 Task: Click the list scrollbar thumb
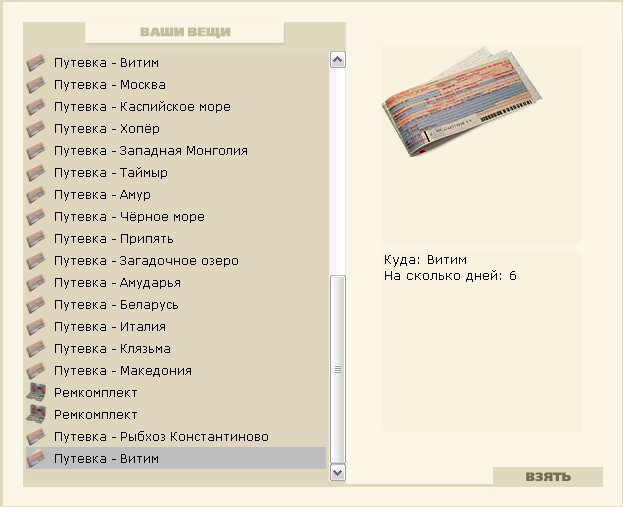[x=338, y=369]
